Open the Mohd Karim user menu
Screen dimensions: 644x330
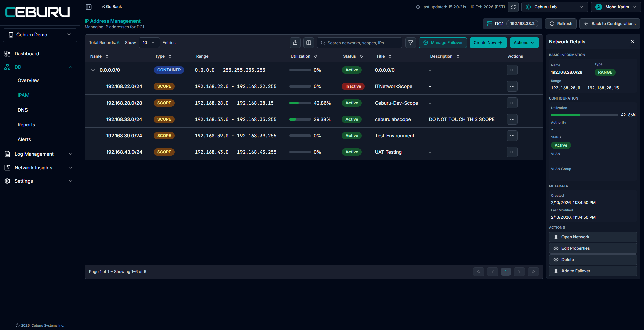[616, 7]
